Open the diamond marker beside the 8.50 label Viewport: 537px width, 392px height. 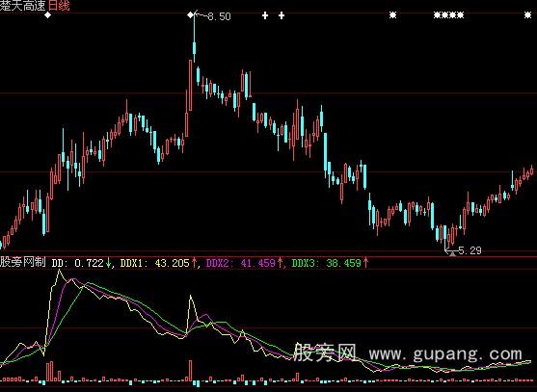click(190, 14)
